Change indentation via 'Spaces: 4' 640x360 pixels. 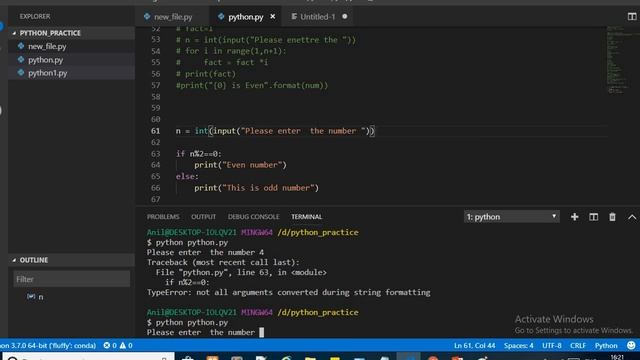pyautogui.click(x=518, y=345)
